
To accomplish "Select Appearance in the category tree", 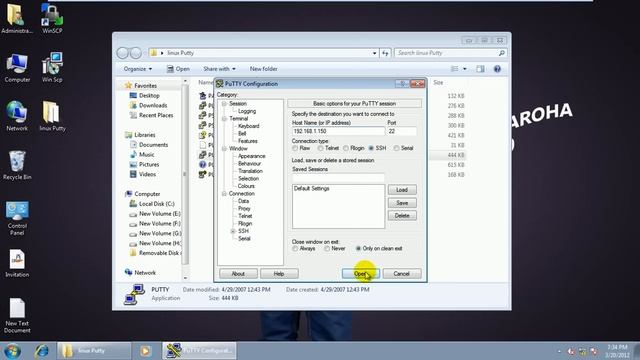I will click(251, 156).
